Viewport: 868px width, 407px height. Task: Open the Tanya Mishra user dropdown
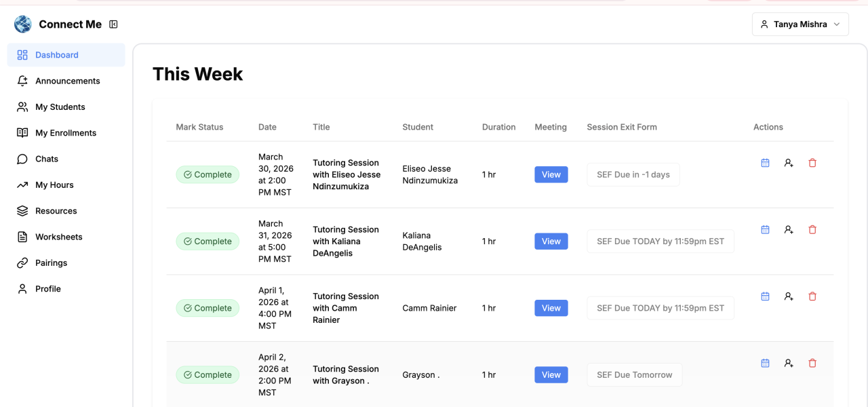click(x=800, y=24)
